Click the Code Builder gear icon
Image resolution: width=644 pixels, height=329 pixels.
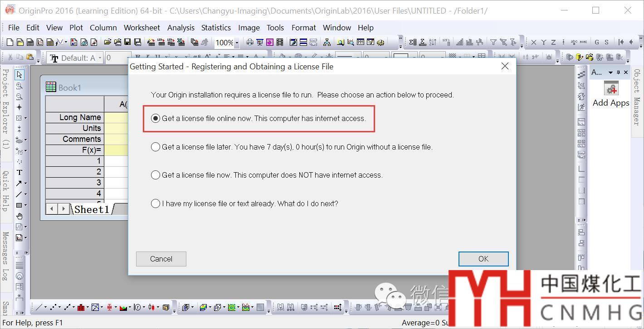click(381, 42)
